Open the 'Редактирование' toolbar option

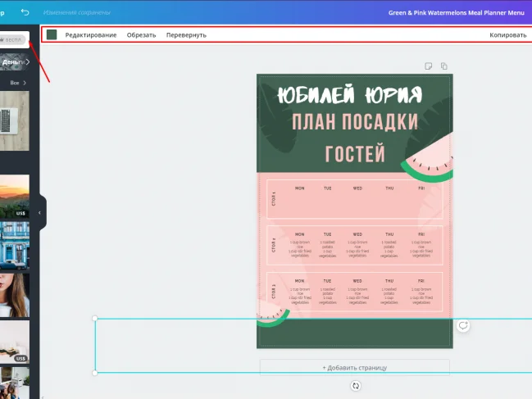click(x=91, y=35)
